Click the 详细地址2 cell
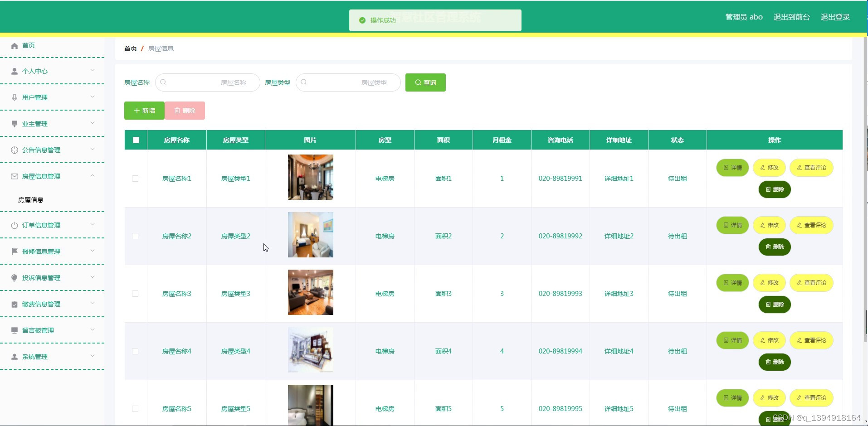Screen dimensions: 868x426 (619, 236)
